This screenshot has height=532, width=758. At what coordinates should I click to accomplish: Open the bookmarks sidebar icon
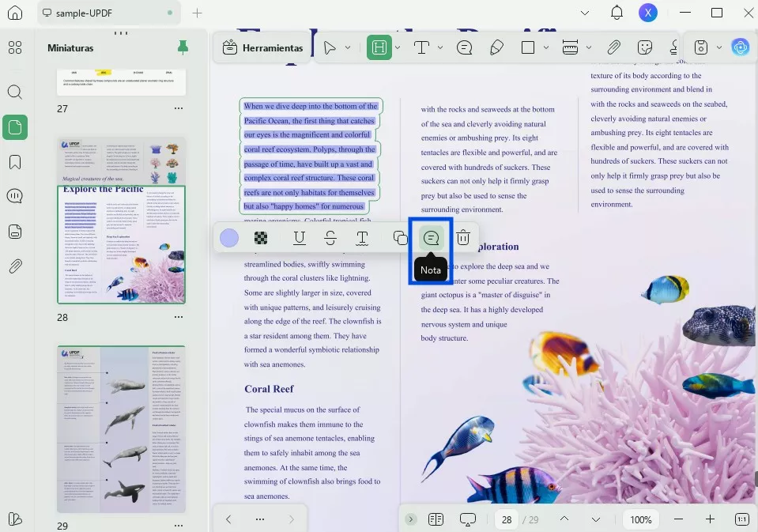click(15, 162)
